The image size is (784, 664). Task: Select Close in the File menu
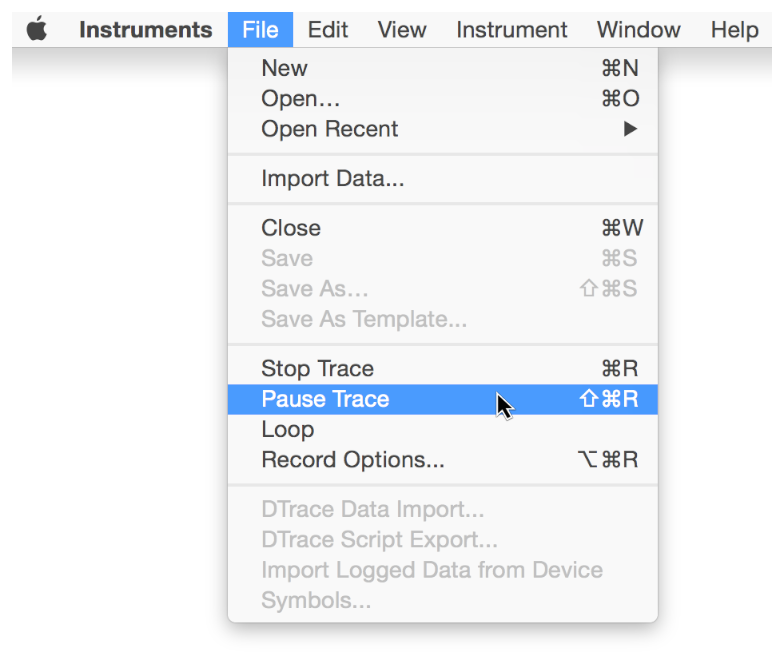[291, 228]
